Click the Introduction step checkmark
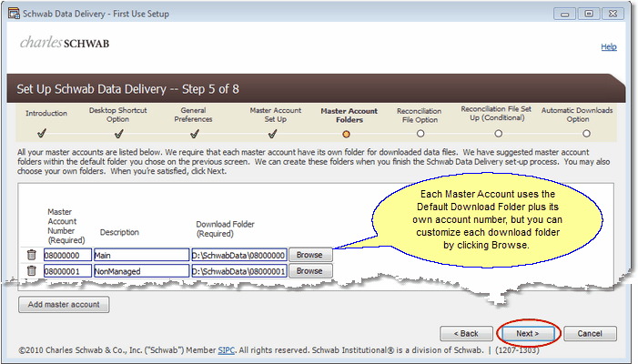Image resolution: width=638 pixels, height=364 pixels. (x=42, y=133)
